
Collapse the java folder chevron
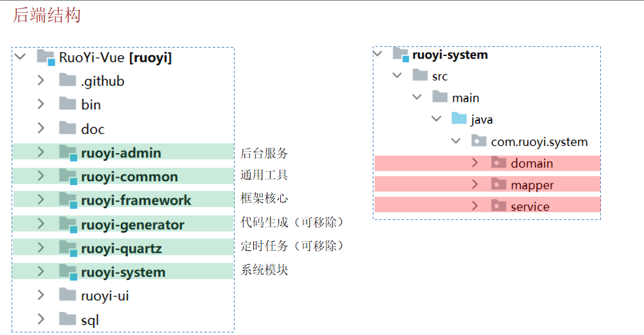coord(436,119)
